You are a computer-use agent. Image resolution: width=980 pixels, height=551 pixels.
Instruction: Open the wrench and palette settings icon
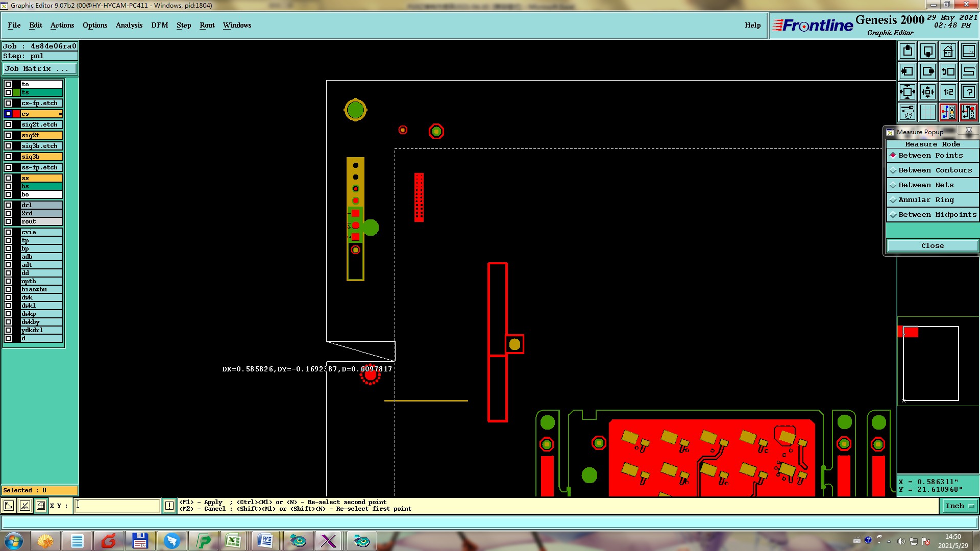point(908,112)
